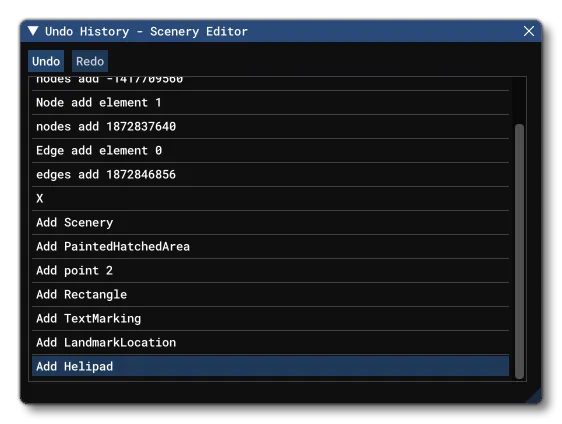
Task: Select 'Add point 2' history entry
Action: click(270, 271)
